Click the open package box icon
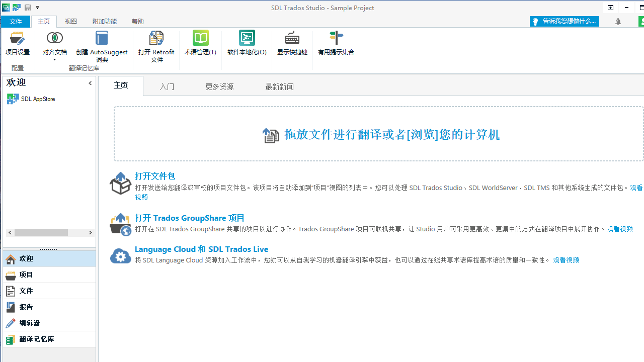The image size is (644, 362). (x=120, y=183)
